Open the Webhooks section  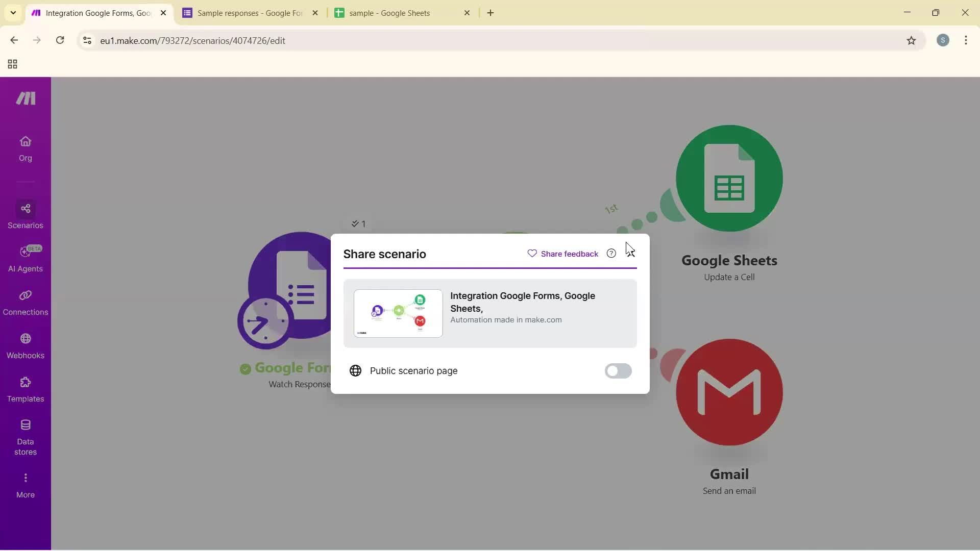(x=25, y=346)
